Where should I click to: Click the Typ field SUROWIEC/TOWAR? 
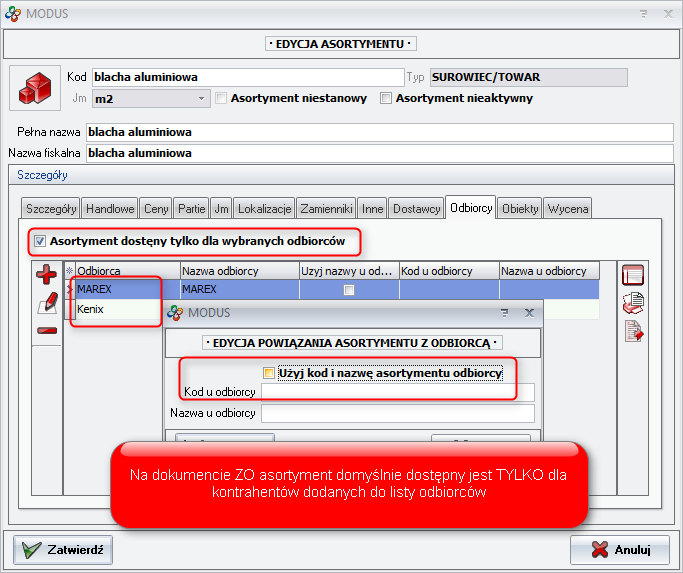[528, 77]
